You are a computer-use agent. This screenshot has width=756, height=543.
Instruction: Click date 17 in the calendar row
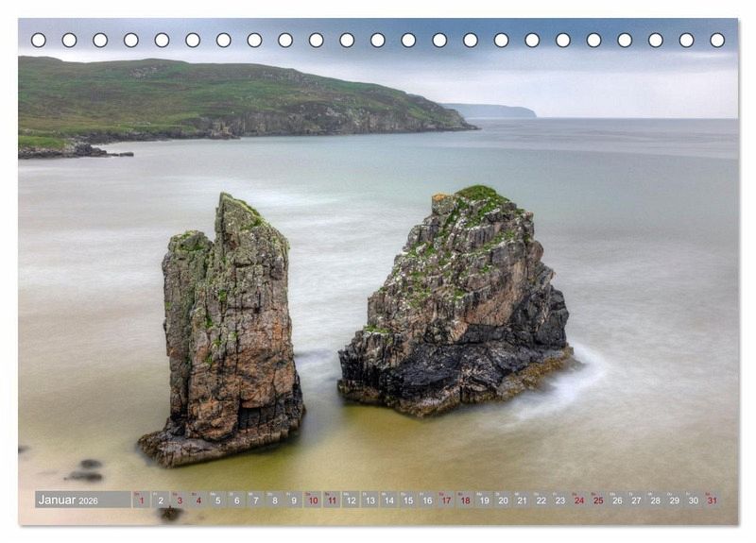coord(446,500)
